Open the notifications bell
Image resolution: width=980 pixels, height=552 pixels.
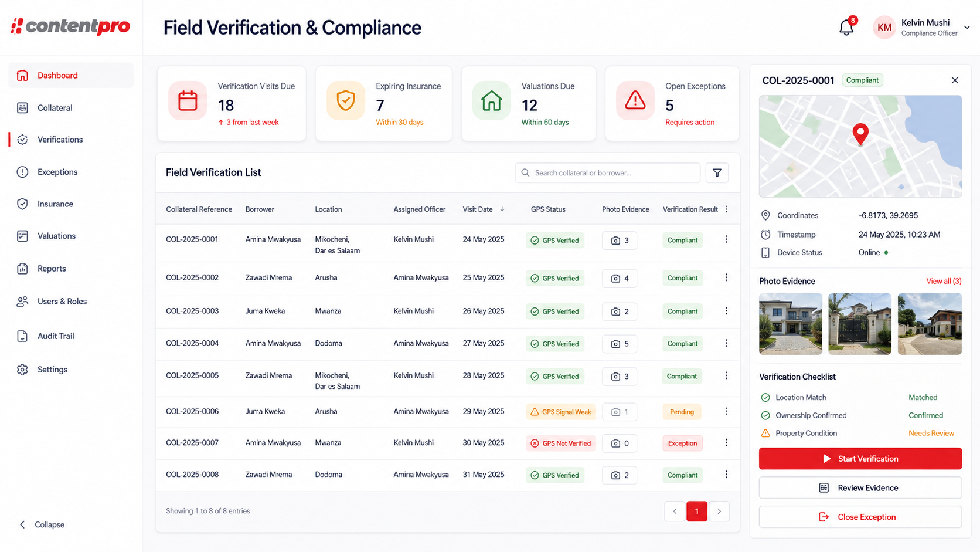(x=846, y=27)
